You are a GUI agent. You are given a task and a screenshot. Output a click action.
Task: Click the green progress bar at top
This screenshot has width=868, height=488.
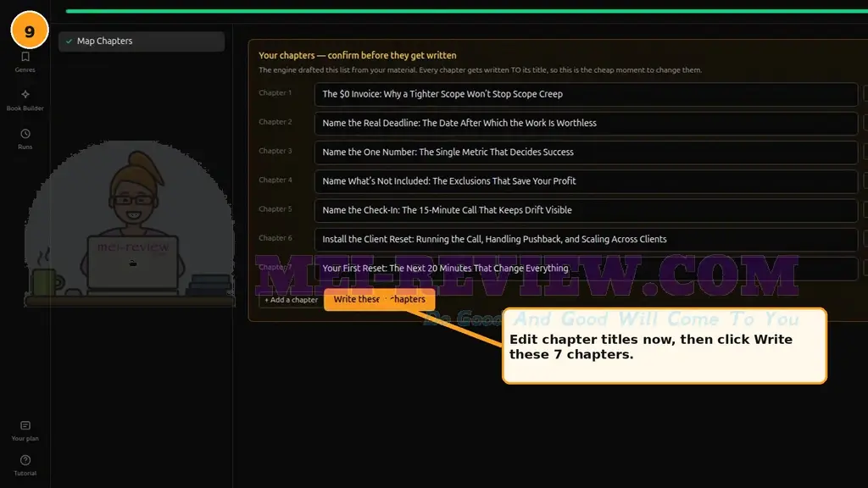pos(467,10)
